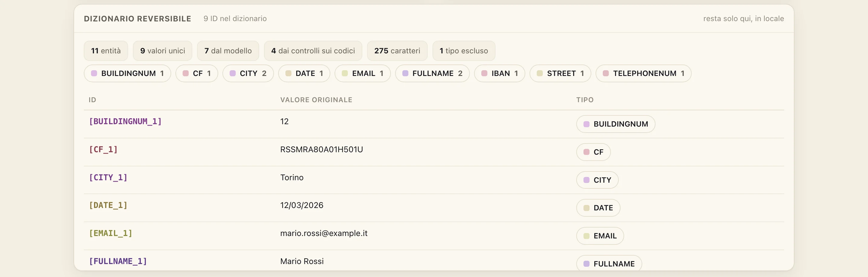This screenshot has width=868, height=277.
Task: Click the "7 dal modello" stat chip
Action: (x=228, y=51)
